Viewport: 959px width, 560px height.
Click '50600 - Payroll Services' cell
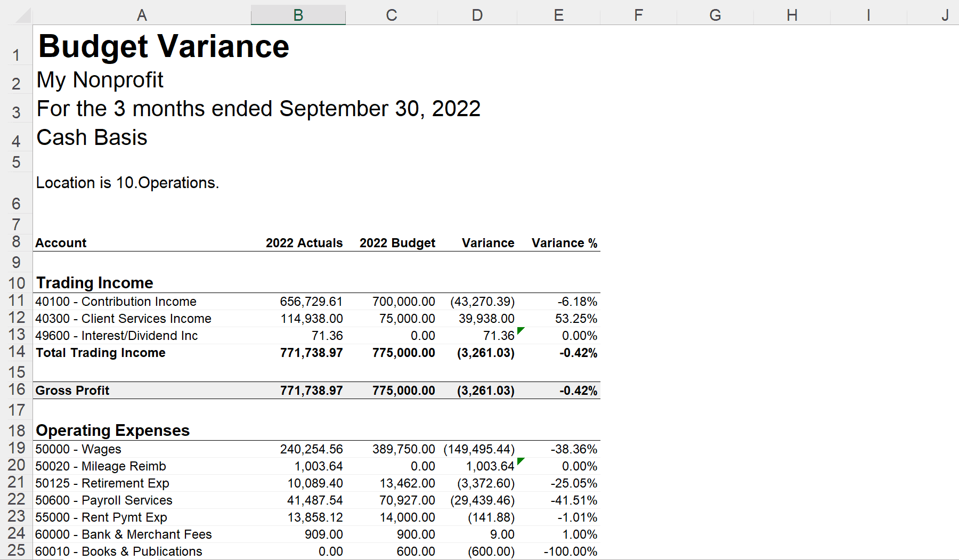click(104, 500)
